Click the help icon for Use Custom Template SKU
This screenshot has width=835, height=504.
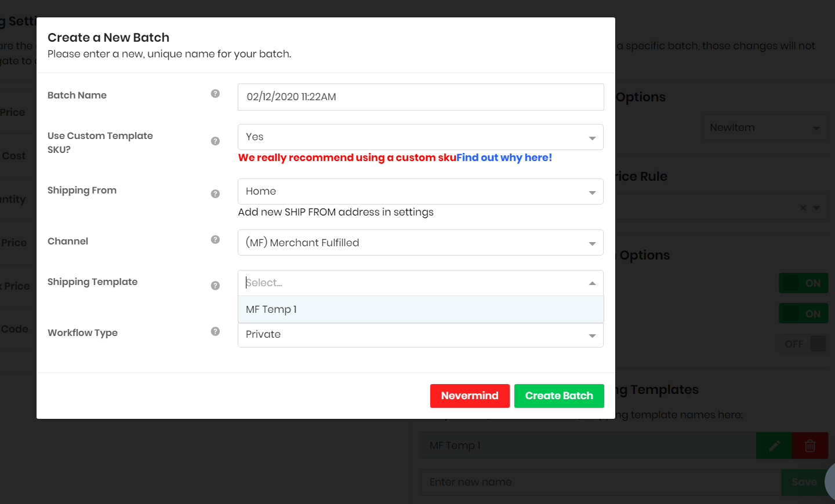(x=215, y=141)
